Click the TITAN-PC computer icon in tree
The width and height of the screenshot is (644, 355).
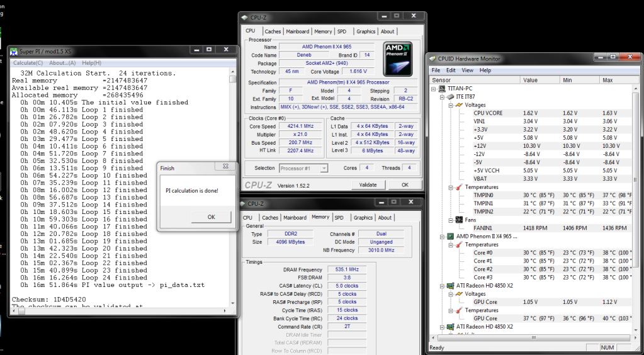tap(441, 89)
